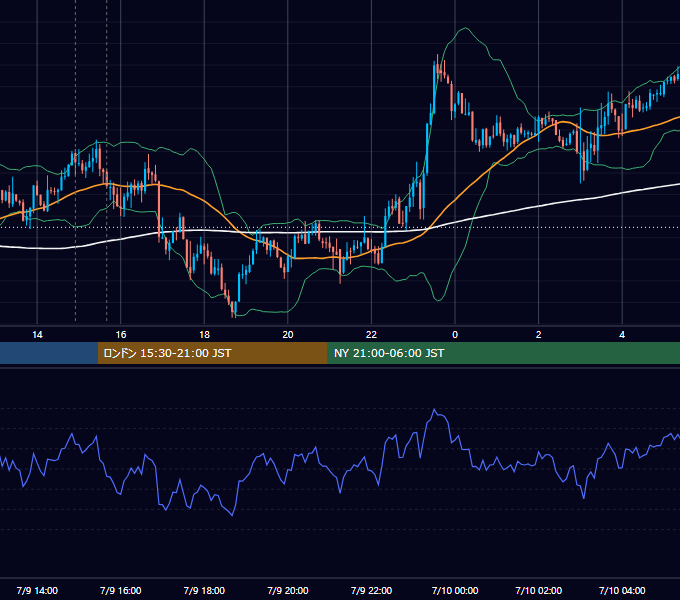The width and height of the screenshot is (680, 600).
Task: Click the hour label 4 on chart axis
Action: (x=622, y=335)
